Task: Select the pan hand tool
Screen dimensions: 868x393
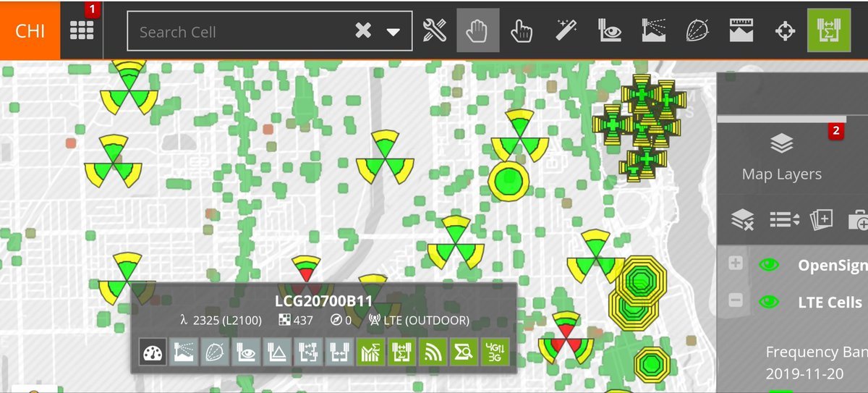Action: coord(477,31)
